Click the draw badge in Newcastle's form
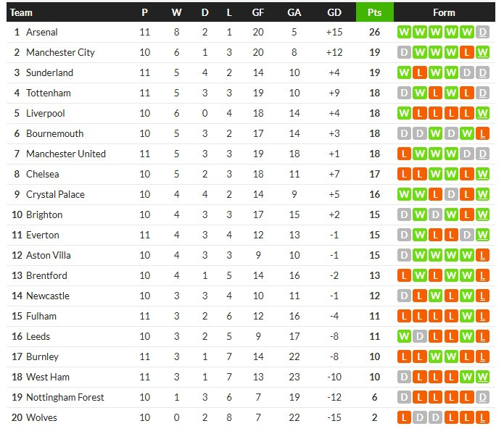 [x=404, y=296]
